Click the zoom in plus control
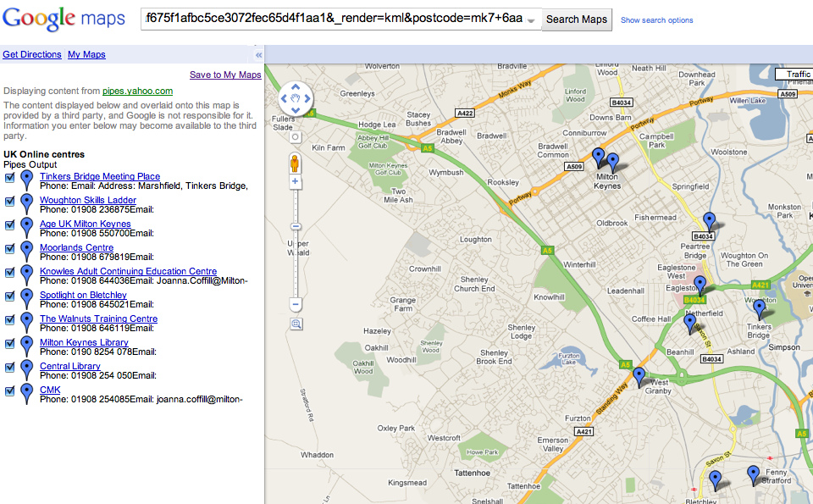The height and width of the screenshot is (504, 813). tap(296, 183)
